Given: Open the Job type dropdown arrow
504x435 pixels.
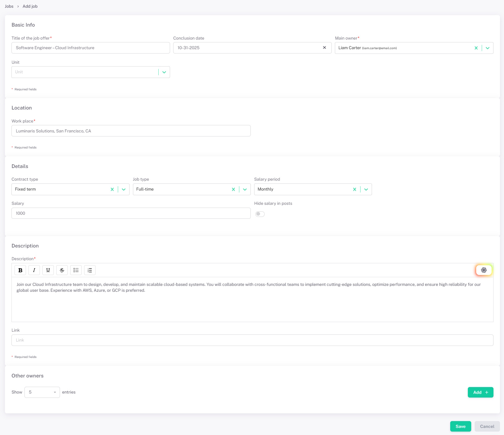Looking at the screenshot, I should (245, 189).
